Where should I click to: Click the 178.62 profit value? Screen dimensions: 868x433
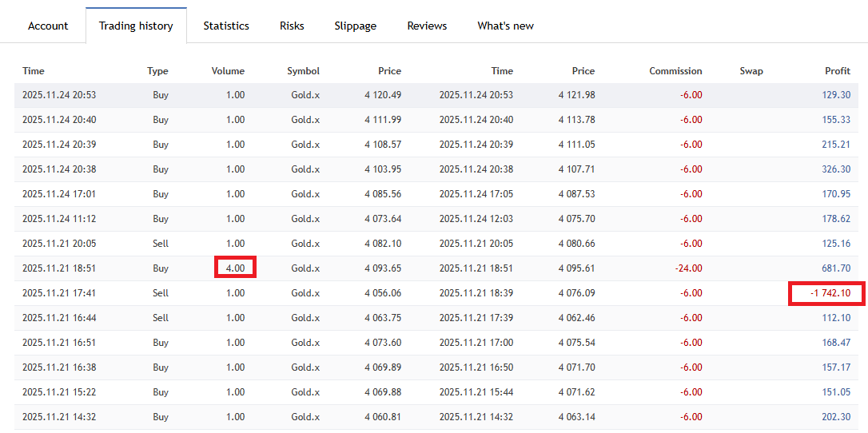click(x=837, y=219)
